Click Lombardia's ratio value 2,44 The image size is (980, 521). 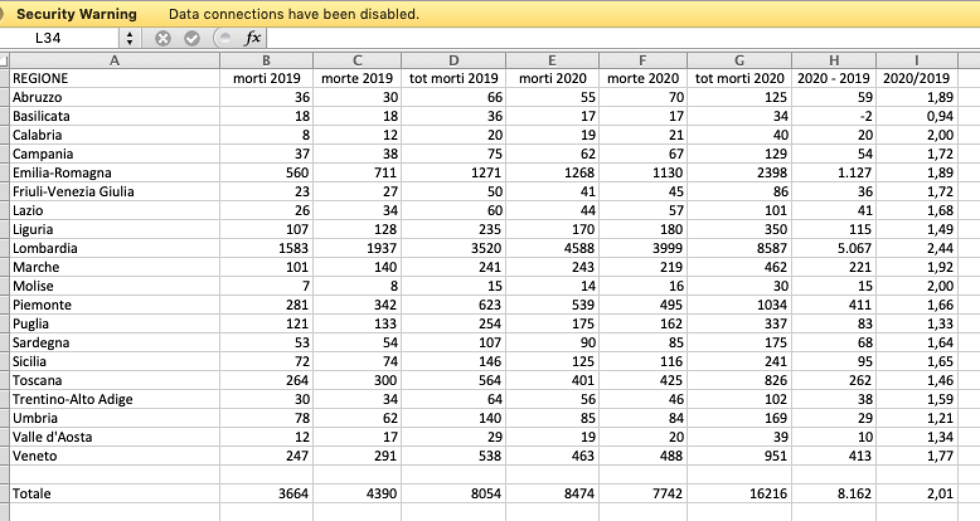pos(917,248)
